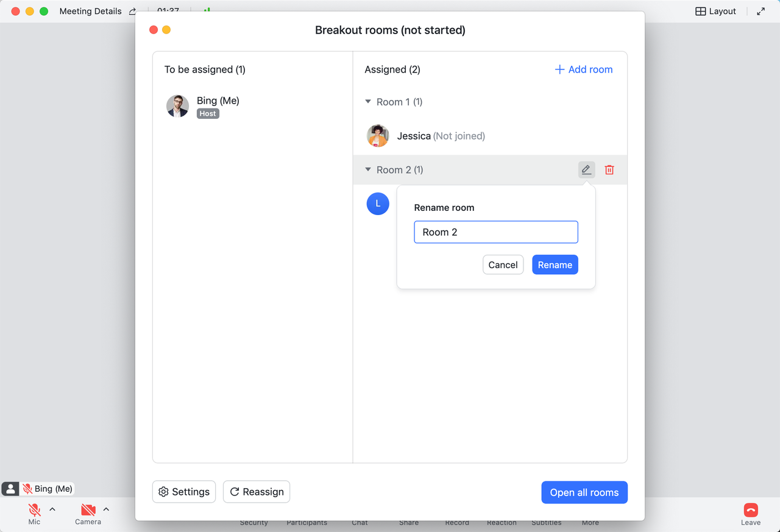Open the Camera options arrow

106,509
